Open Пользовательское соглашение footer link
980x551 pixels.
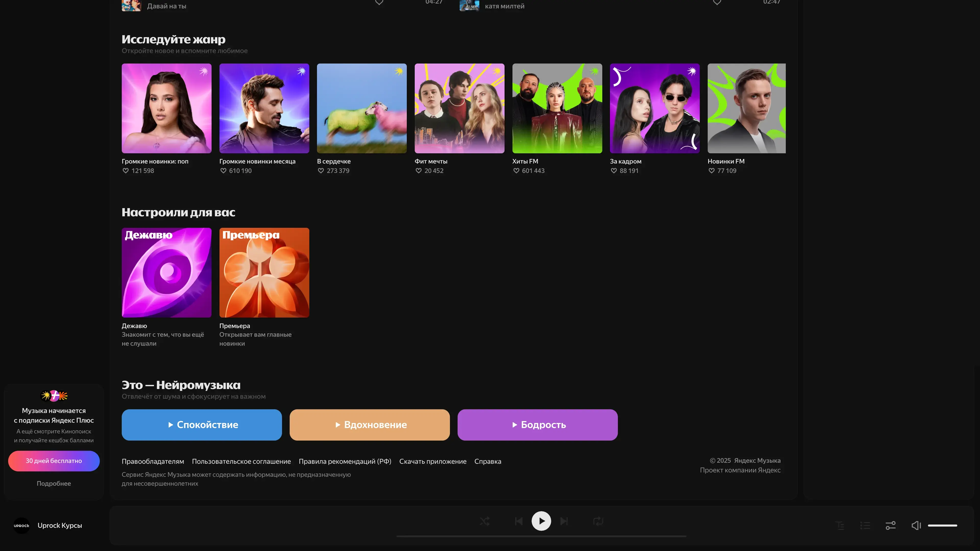click(241, 461)
